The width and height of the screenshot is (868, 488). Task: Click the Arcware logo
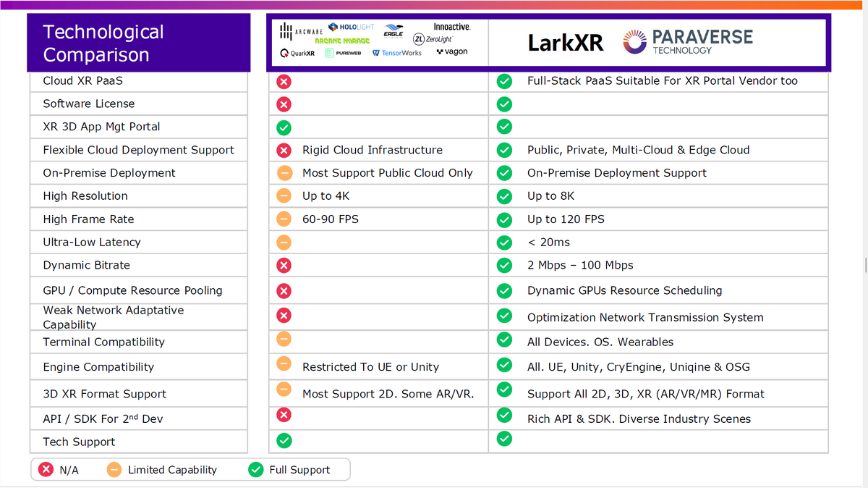[301, 33]
